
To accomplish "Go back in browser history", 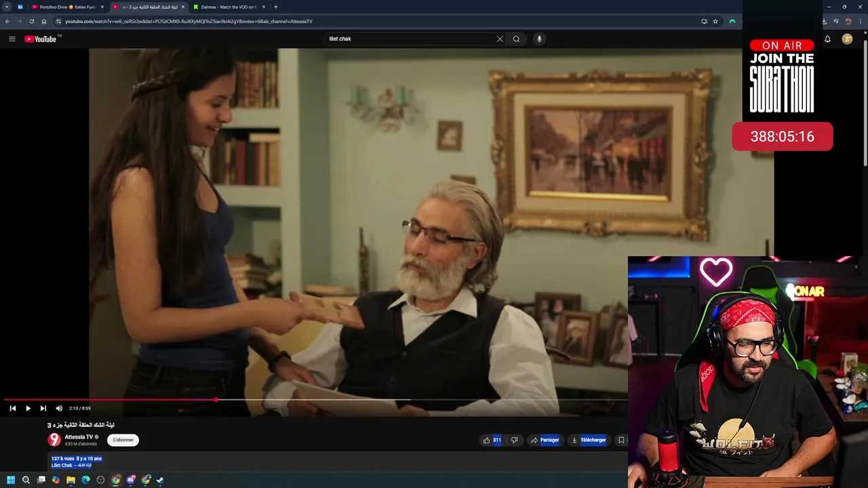I will (7, 21).
